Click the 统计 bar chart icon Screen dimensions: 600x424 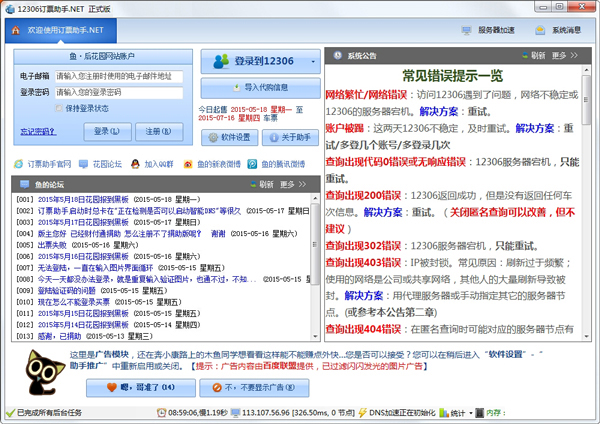(444, 413)
